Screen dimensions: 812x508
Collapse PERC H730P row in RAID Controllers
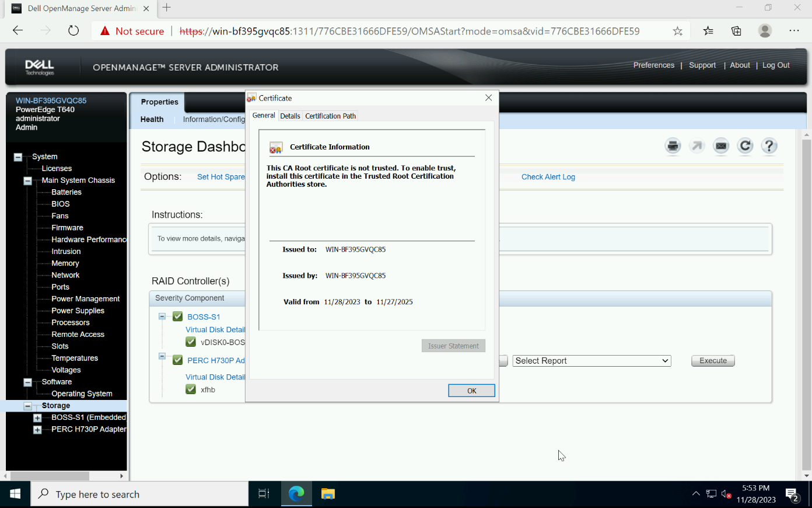pos(162,356)
